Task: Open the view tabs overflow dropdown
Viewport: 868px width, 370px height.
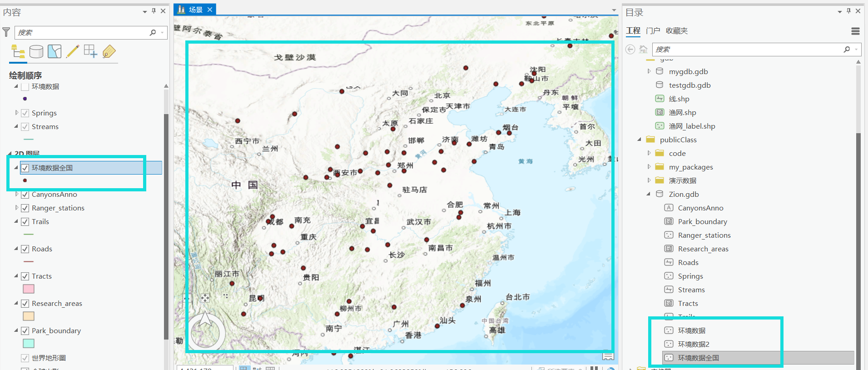Action: 614,10
